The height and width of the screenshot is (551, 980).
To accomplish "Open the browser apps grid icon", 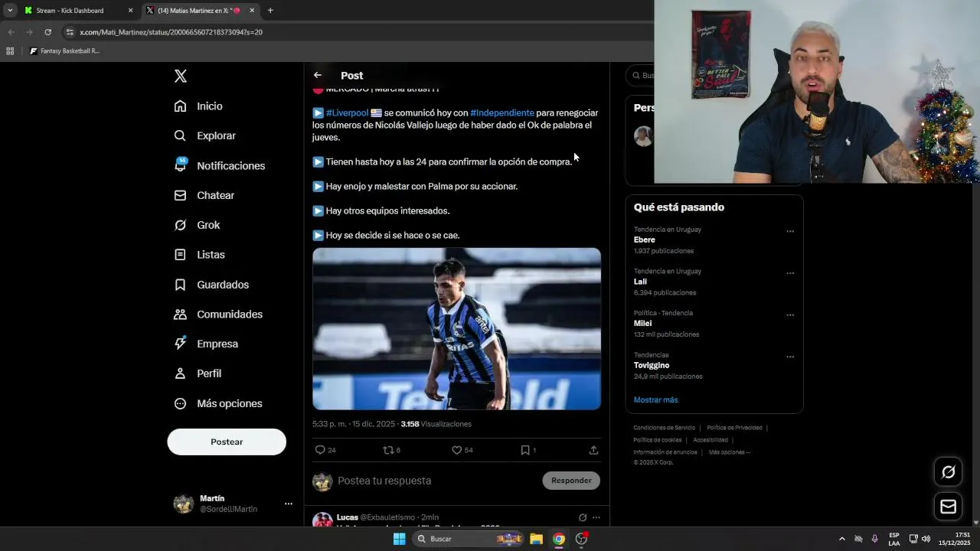I will coord(10,51).
